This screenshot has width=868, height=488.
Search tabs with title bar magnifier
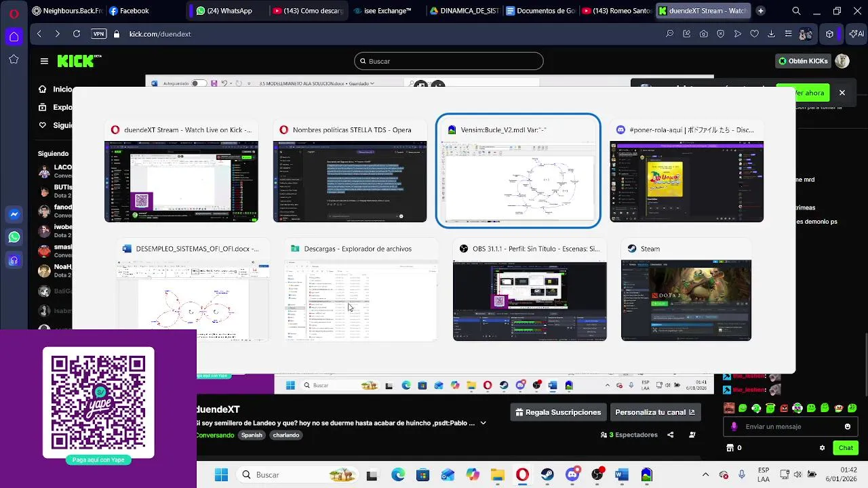797,11
